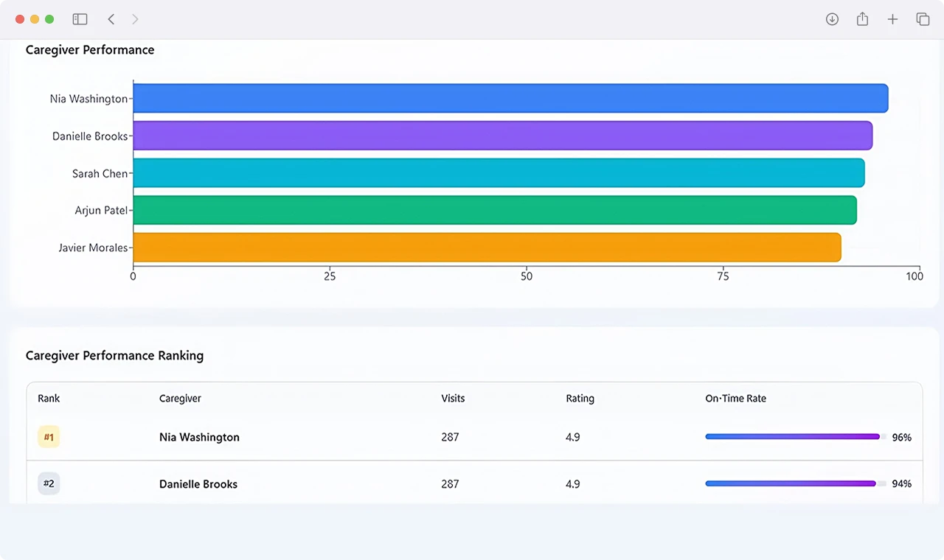This screenshot has width=944, height=560.
Task: Select Nia Washington's blue chart bar
Action: (x=510, y=99)
